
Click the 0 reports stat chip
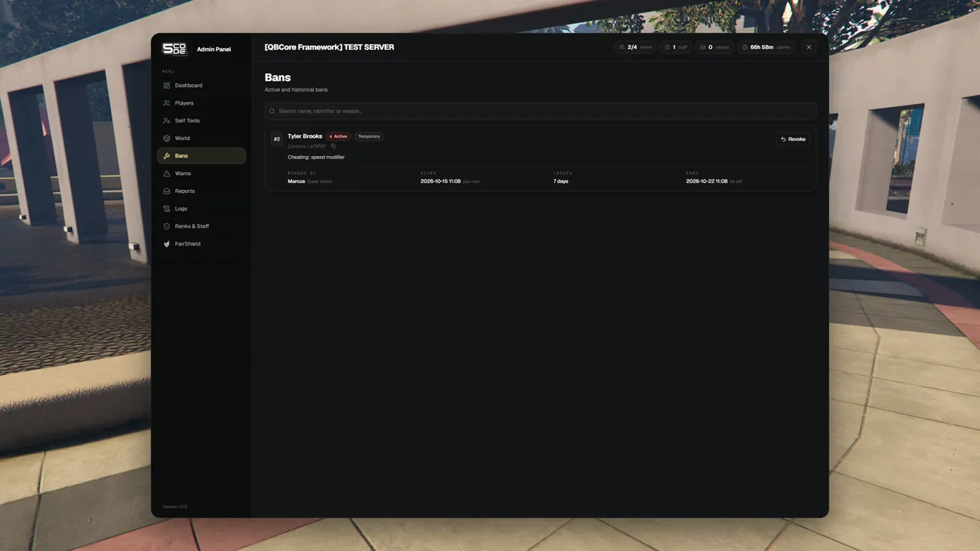point(714,47)
